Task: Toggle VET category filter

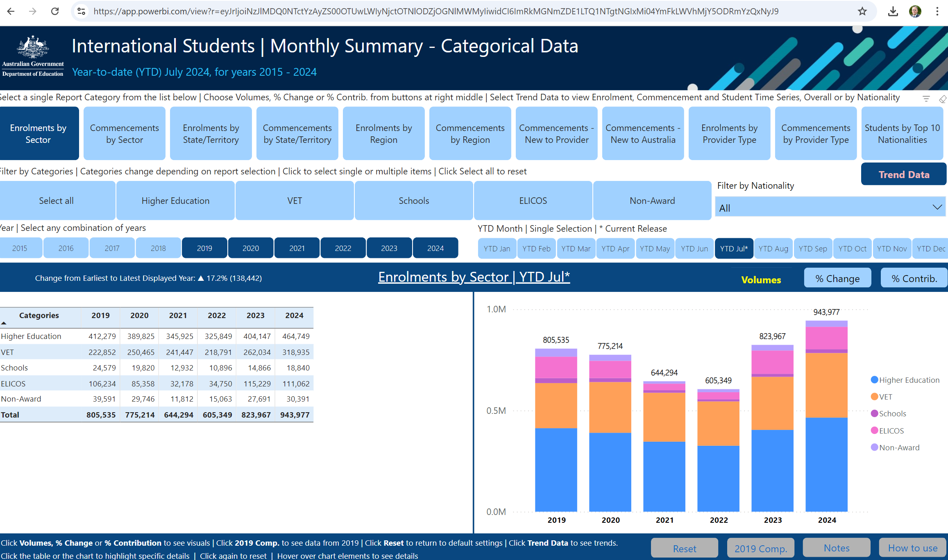Action: (295, 201)
